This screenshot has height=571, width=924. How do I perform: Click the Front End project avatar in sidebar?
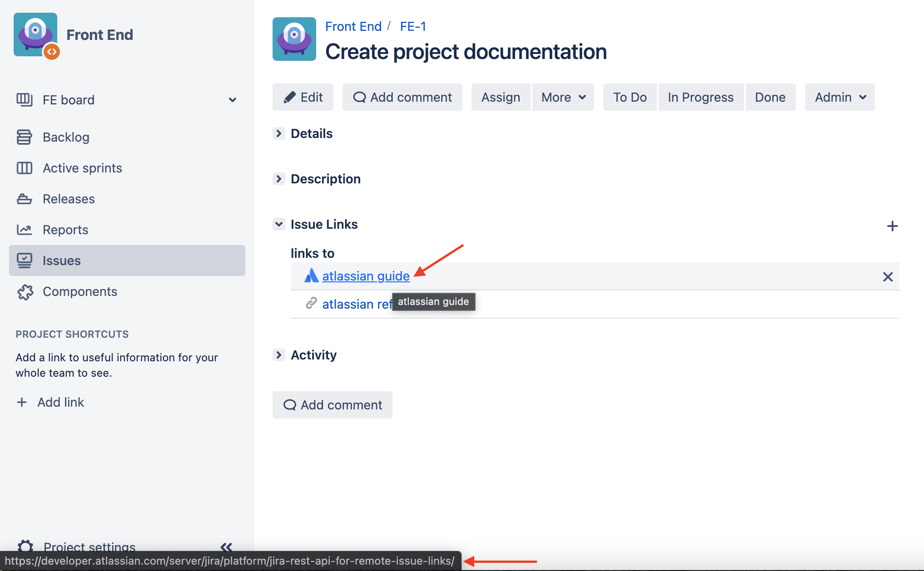[35, 35]
